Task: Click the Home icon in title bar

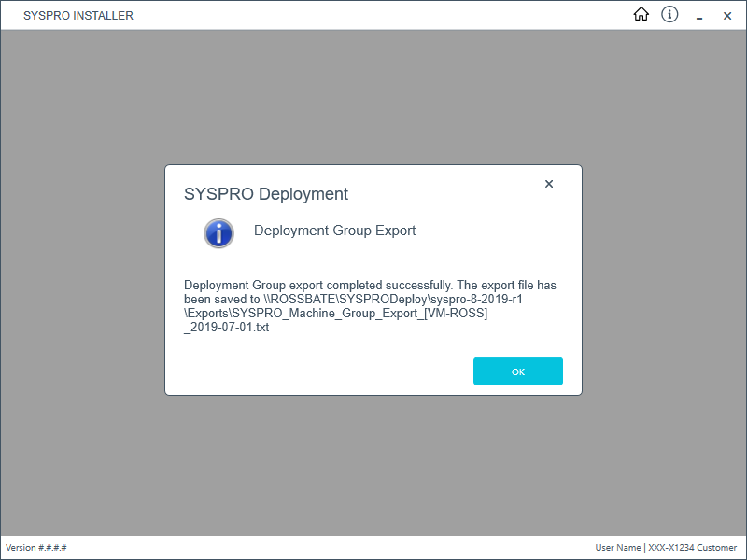Action: coord(641,14)
